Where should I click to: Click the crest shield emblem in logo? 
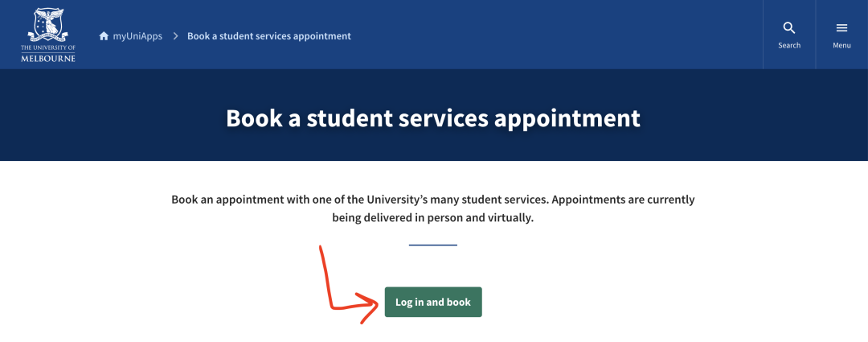coord(48,24)
